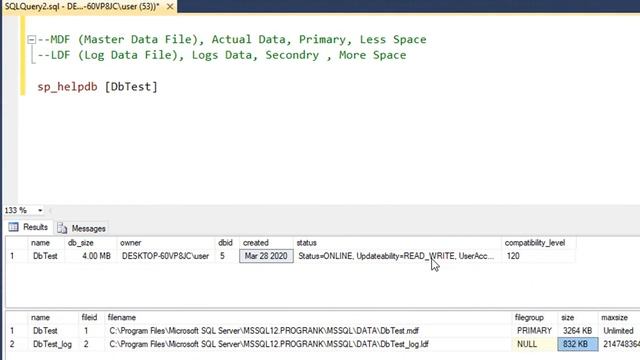This screenshot has height=360, width=640.
Task: Open the 133 % zoom dropdown
Action: (40, 211)
